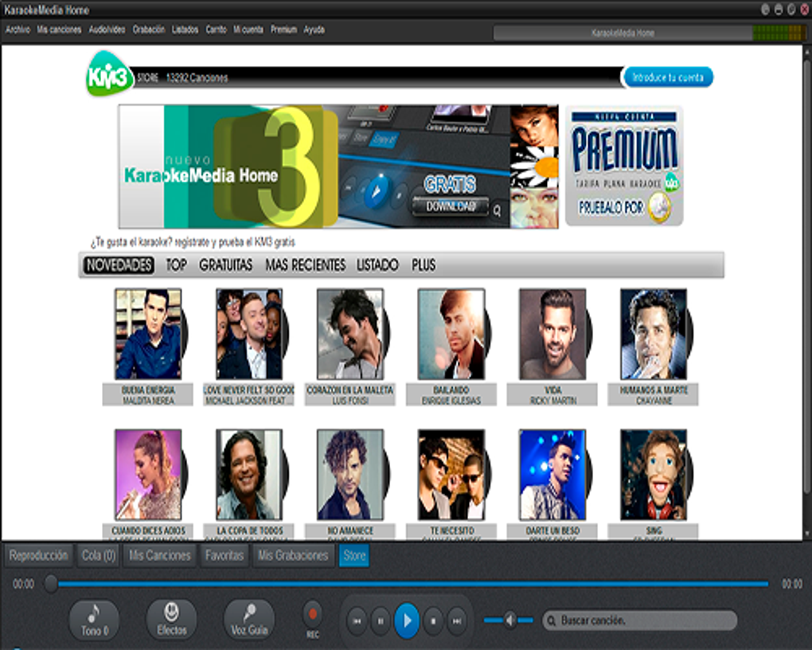This screenshot has height=650, width=812.
Task: Open the Bailando Enrique Iglesias cover
Action: coord(451,334)
